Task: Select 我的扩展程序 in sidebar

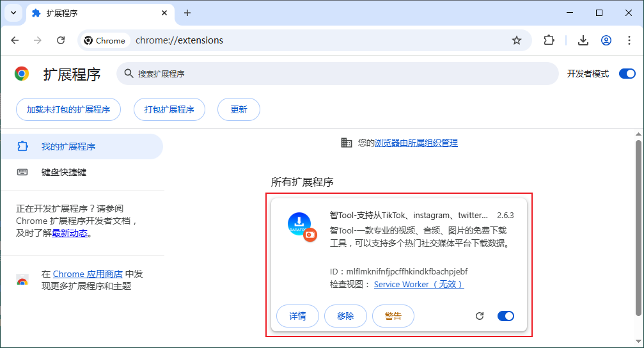Action: (x=68, y=146)
